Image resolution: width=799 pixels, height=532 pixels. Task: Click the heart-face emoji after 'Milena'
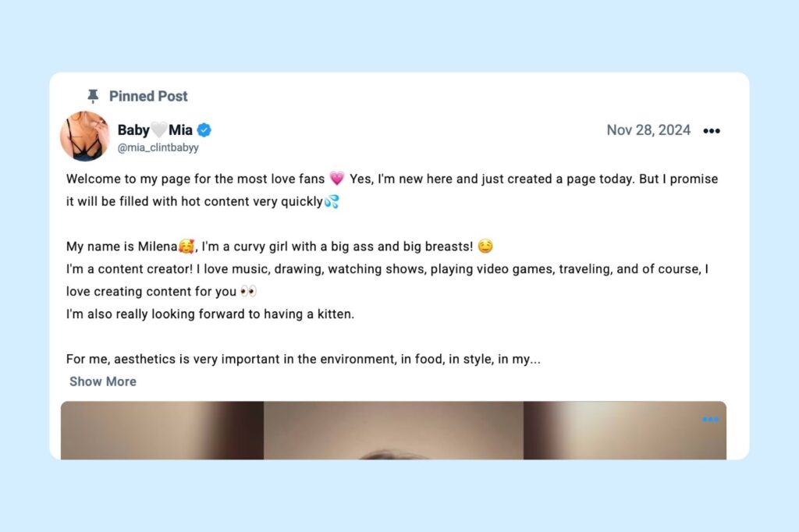point(186,246)
